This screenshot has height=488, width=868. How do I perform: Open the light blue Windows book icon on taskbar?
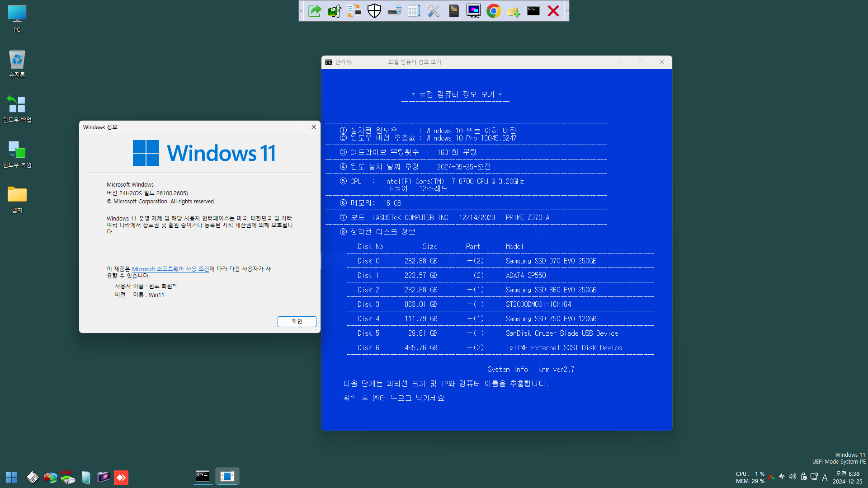pyautogui.click(x=86, y=477)
